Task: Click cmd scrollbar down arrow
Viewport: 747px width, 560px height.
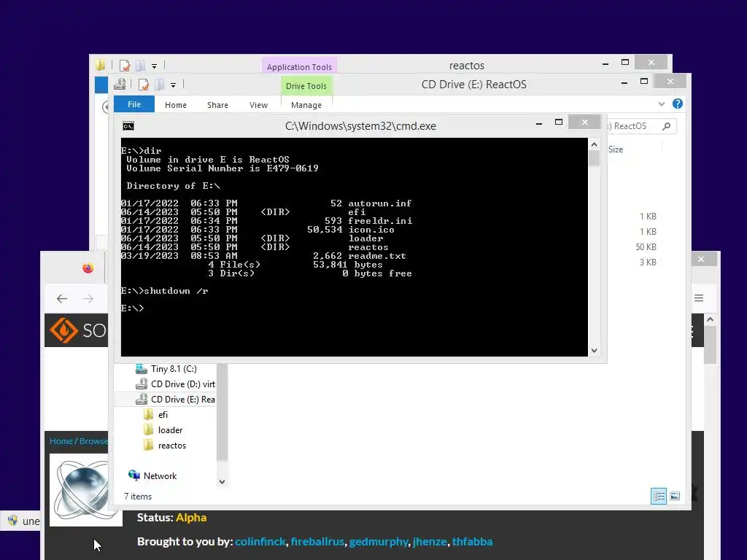Action: pyautogui.click(x=594, y=351)
